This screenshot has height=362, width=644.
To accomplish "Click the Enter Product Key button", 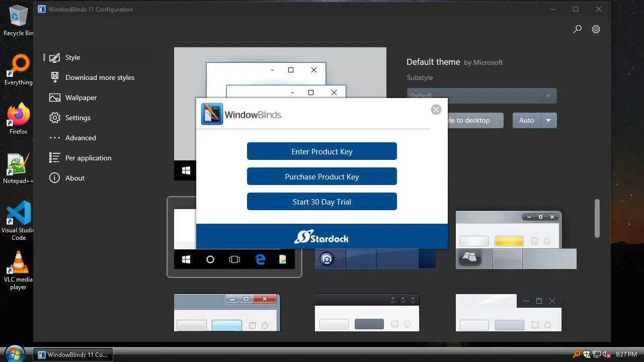I will pos(322,151).
